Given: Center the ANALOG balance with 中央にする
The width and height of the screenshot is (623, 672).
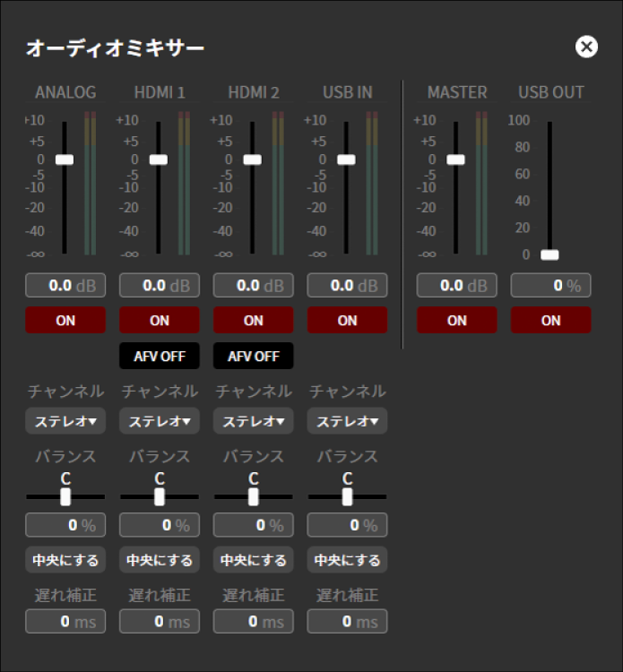Looking at the screenshot, I should [65, 560].
